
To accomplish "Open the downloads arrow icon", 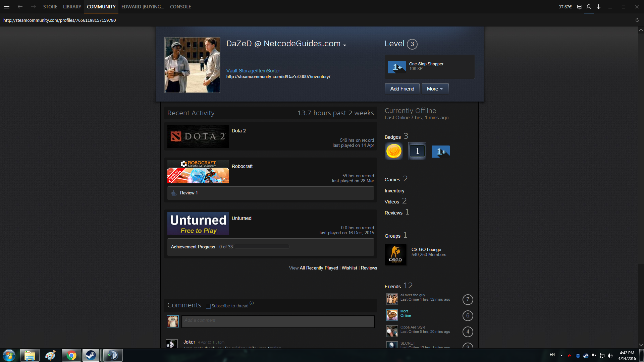I will [598, 7].
